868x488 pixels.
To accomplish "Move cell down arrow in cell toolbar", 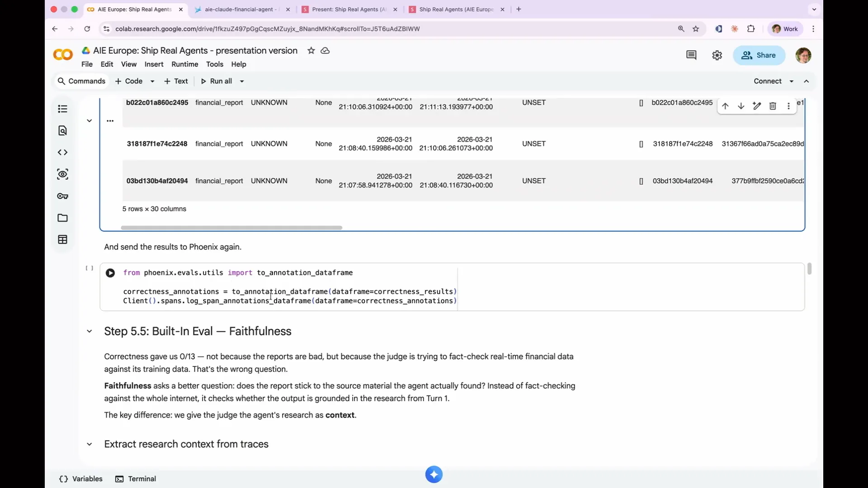I will click(741, 106).
